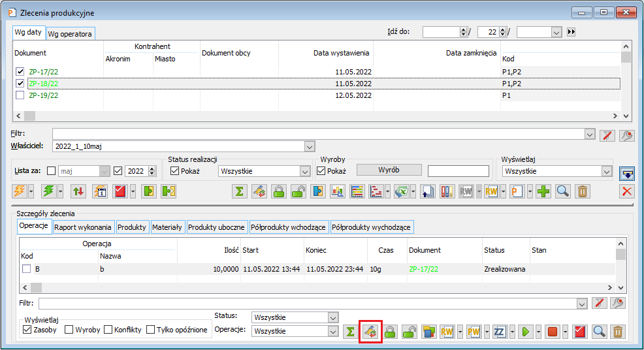This screenshot has width=644, height=350.
Task: Switch to Wg operatora tab
Action: pos(70,34)
